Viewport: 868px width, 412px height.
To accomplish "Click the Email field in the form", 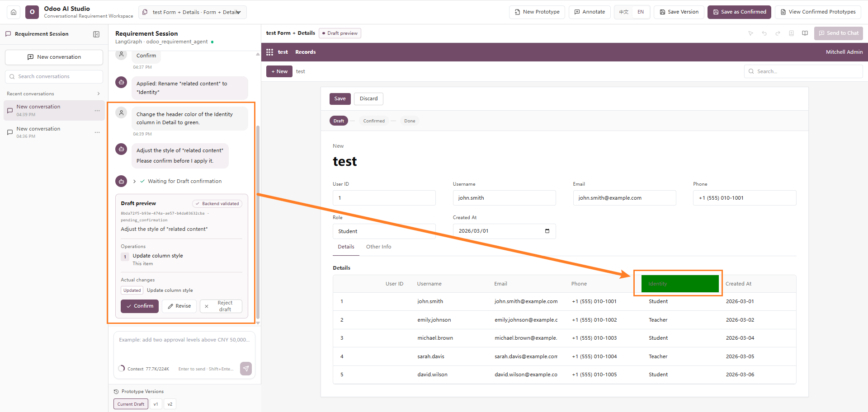I will pos(624,198).
